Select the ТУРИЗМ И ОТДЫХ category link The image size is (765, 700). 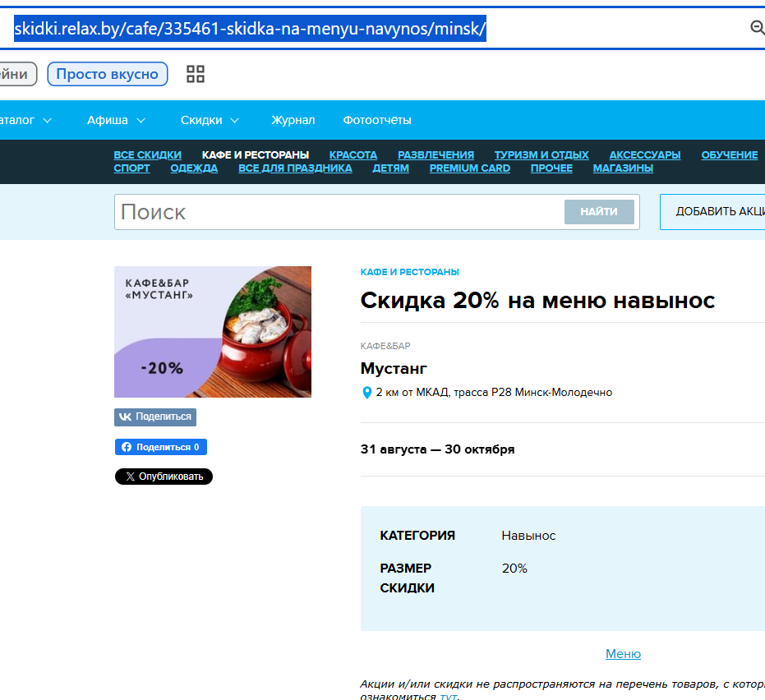point(541,155)
